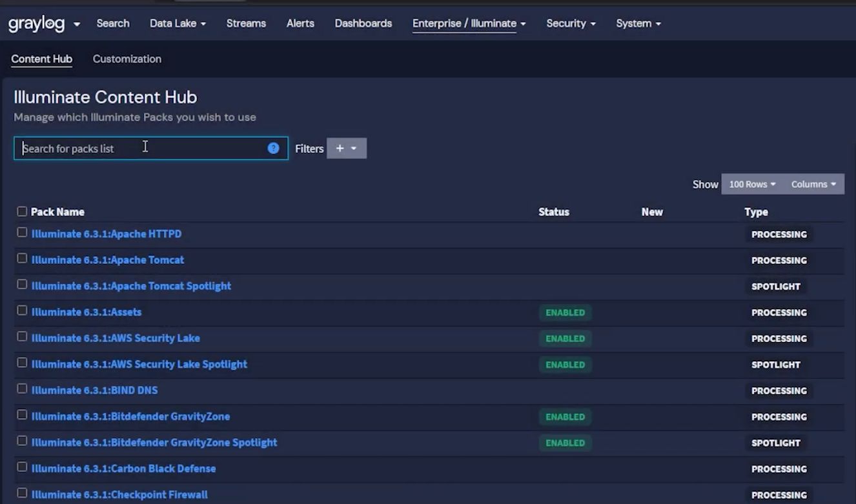Click ENABLED badge for Bitdefender GravityZone Spotlight
856x504 pixels.
566,443
